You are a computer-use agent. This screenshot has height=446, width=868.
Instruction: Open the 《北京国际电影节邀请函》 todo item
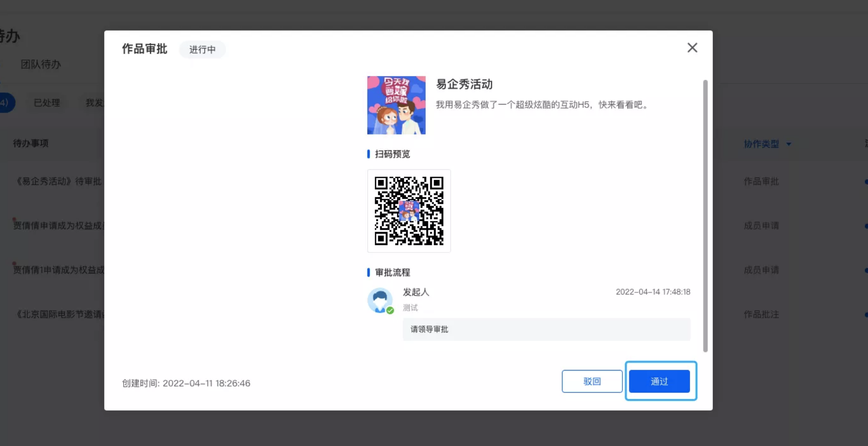(x=60, y=314)
